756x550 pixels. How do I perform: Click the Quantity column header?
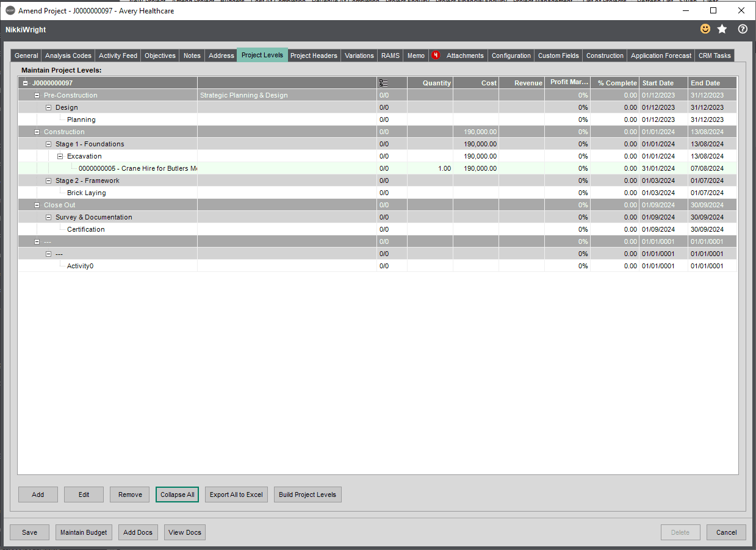pos(430,83)
